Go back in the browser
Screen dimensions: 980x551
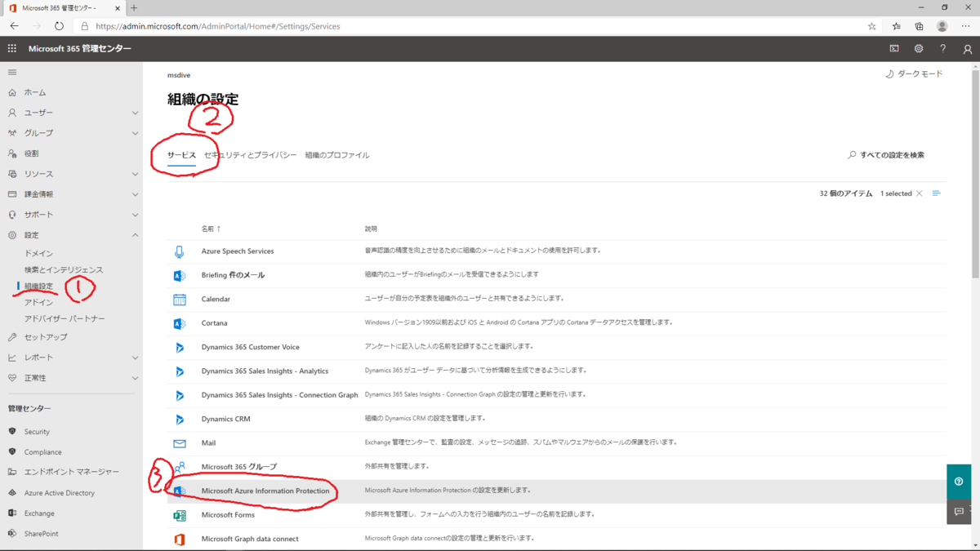(x=14, y=26)
